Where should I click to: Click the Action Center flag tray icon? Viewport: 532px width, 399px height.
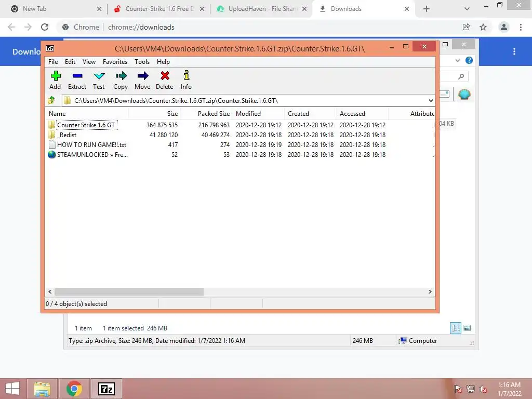tap(458, 389)
